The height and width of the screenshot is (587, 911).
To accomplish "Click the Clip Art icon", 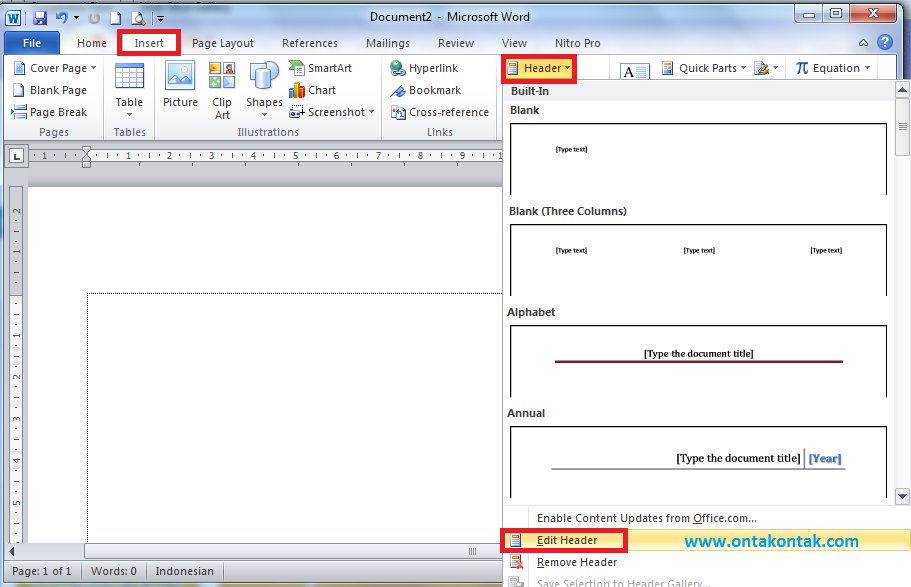I will coord(222,91).
